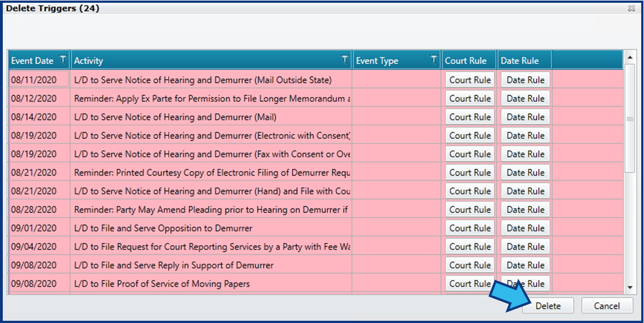Open Court Rule for Printed Courtesy Copy row
This screenshot has height=323, width=644.
(470, 172)
